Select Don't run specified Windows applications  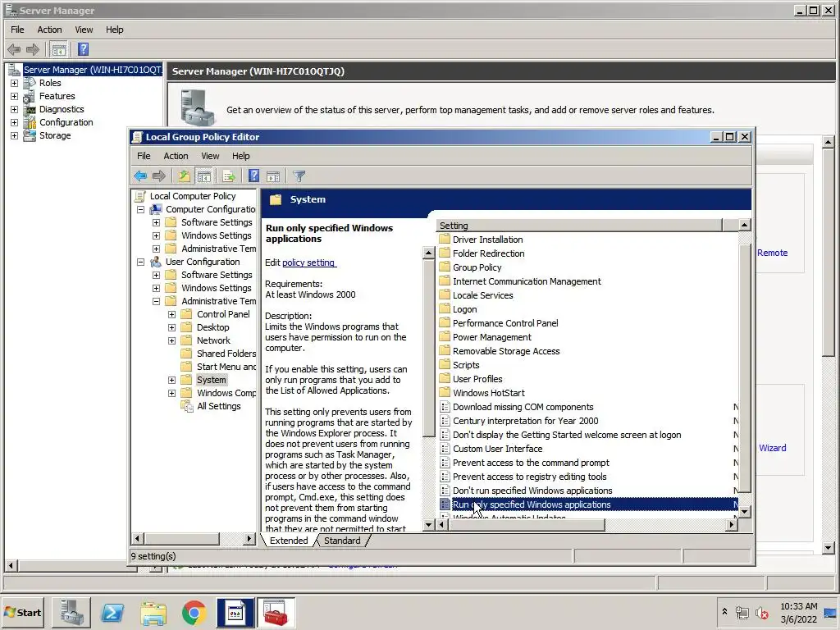coord(532,491)
